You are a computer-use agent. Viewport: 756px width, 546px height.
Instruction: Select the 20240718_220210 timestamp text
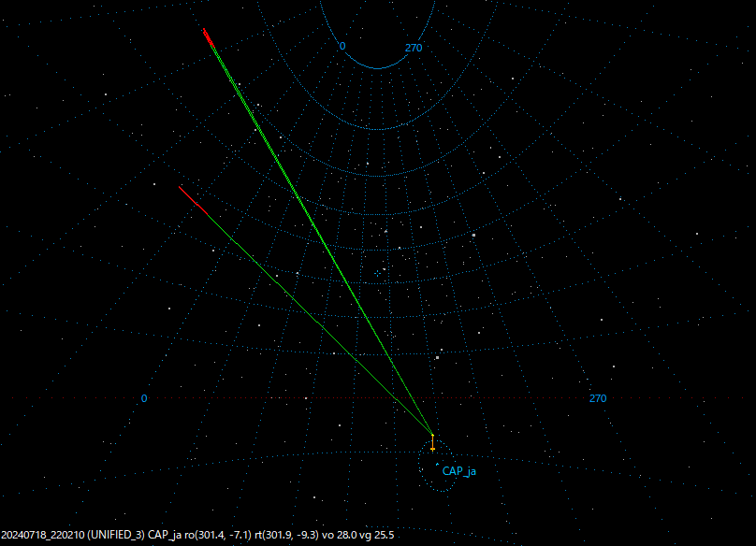42,536
